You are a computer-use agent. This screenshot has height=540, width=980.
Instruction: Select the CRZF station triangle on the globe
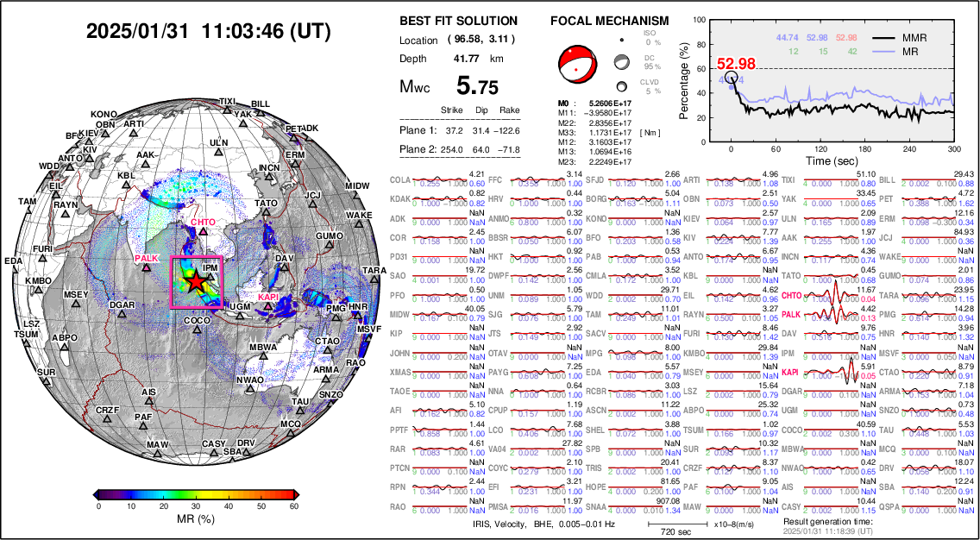(108, 418)
